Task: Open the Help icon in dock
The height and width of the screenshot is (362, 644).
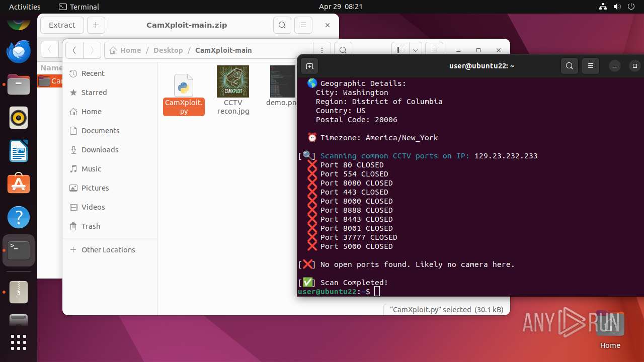Action: pos(19,217)
